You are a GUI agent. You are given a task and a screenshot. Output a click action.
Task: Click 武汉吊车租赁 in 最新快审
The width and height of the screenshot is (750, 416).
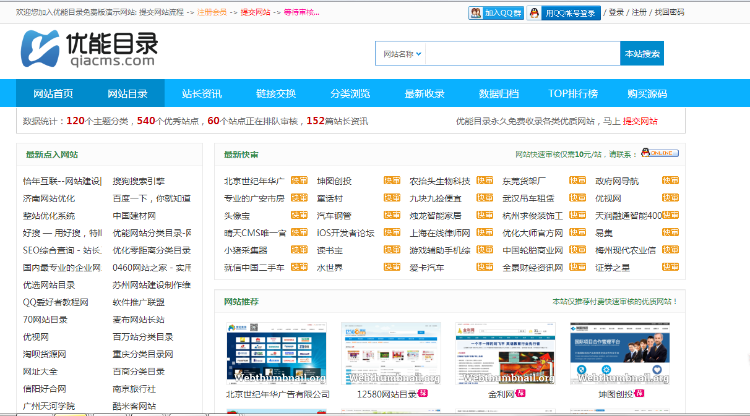point(528,198)
